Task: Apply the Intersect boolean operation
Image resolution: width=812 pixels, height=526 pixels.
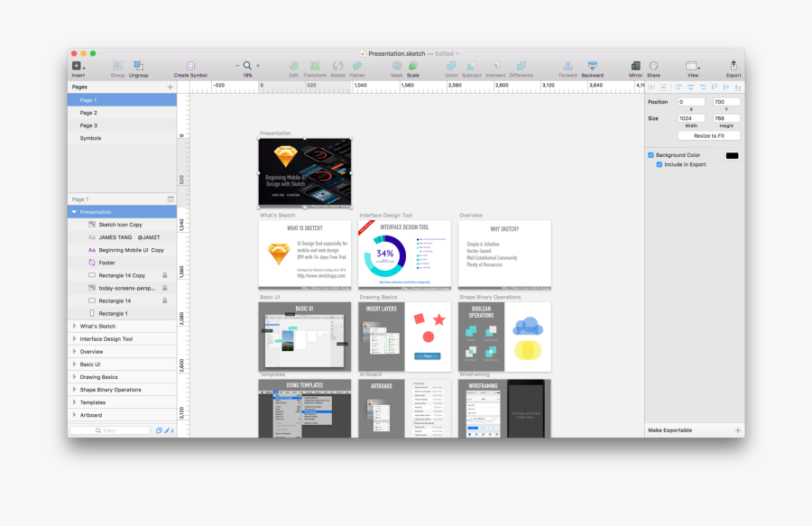Action: (x=495, y=66)
